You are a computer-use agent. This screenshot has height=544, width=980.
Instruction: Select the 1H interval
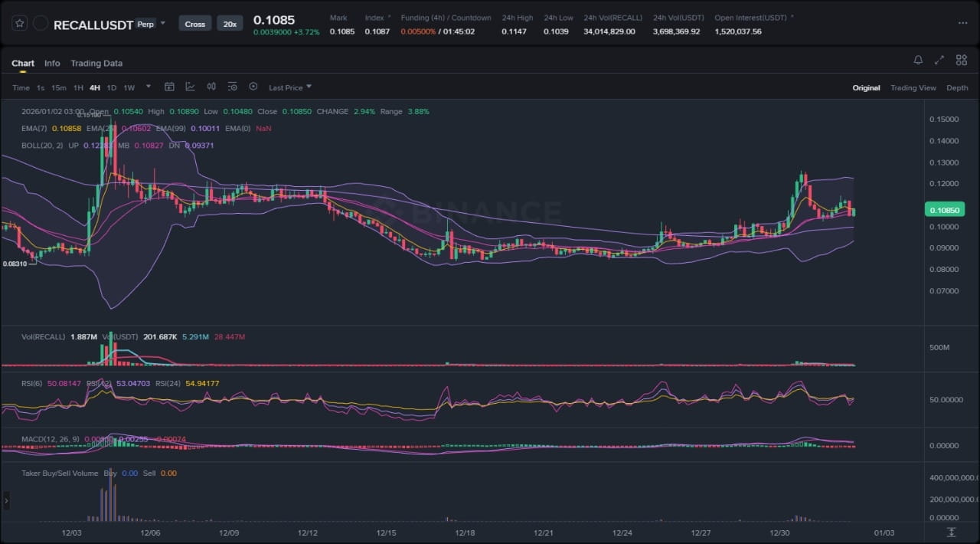pyautogui.click(x=78, y=87)
